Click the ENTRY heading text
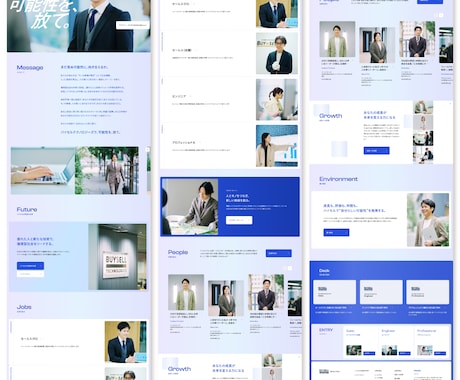The width and height of the screenshot is (460, 380). tap(326, 330)
